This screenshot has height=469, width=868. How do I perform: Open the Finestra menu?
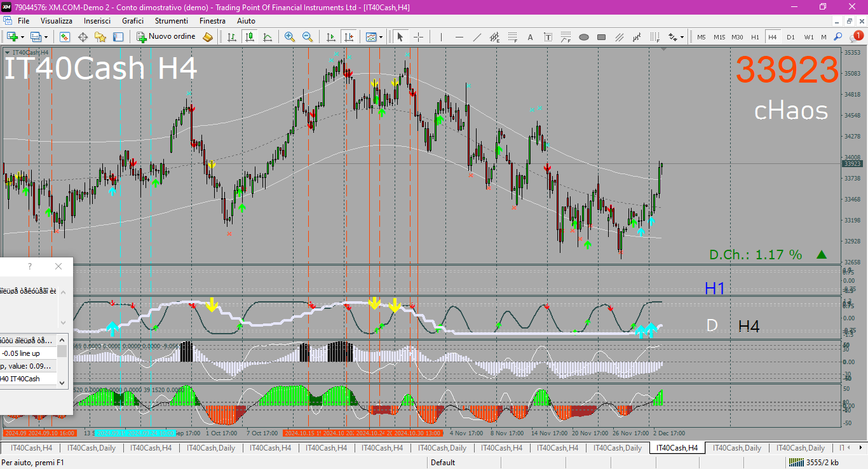(212, 21)
